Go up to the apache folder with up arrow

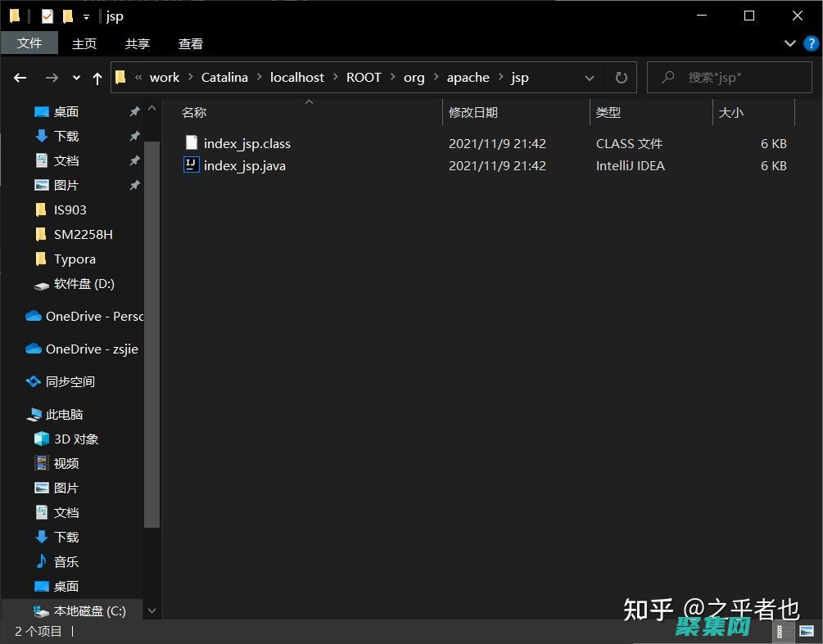97,77
